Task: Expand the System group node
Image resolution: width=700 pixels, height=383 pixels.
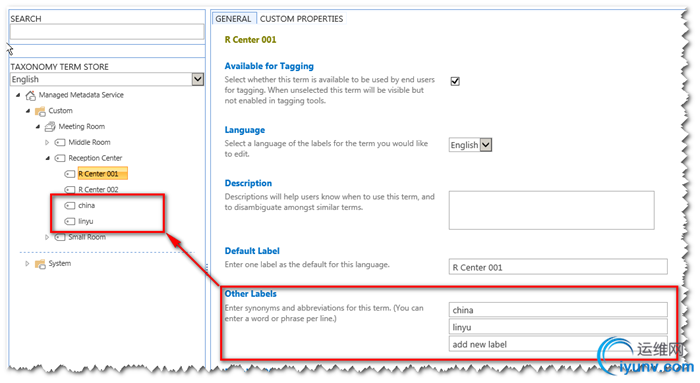Action: pyautogui.click(x=28, y=263)
